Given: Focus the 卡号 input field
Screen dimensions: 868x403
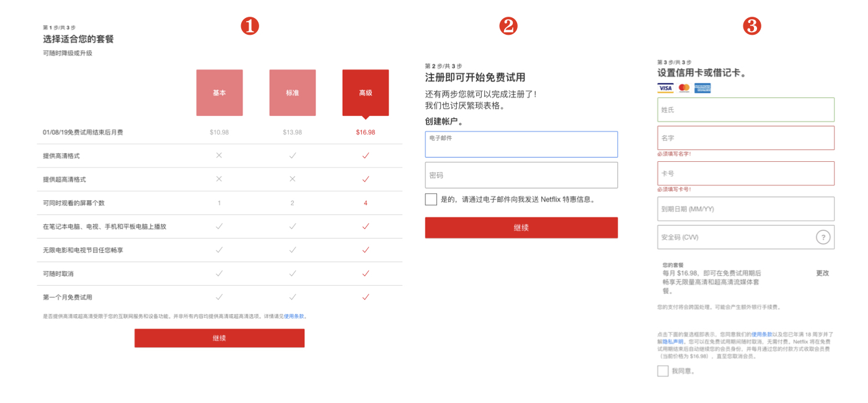Looking at the screenshot, I should (x=746, y=174).
